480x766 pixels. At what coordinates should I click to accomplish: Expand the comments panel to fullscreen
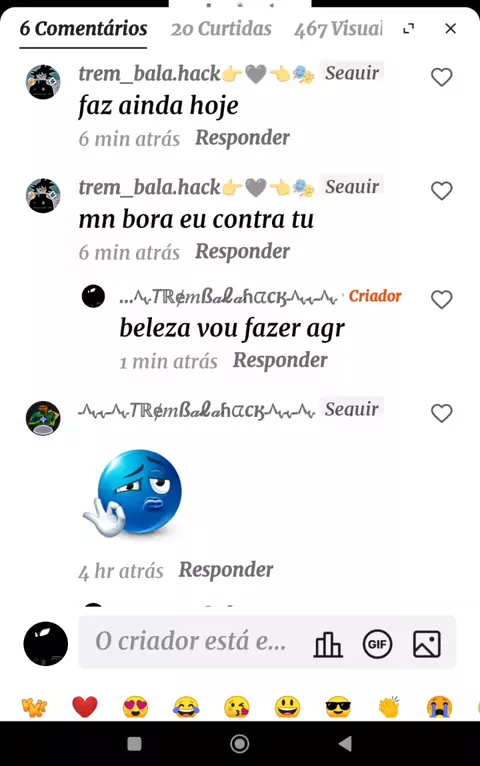pyautogui.click(x=409, y=28)
